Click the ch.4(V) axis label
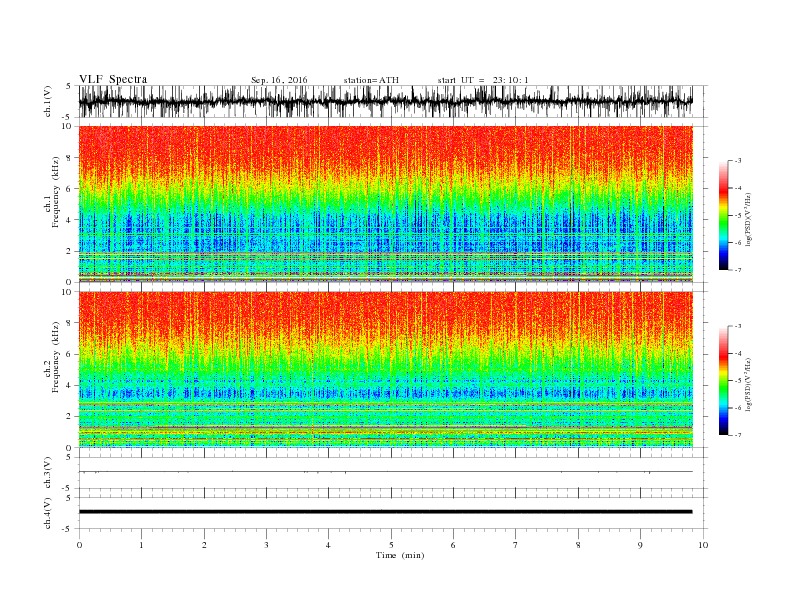Screen dimensions: 792x612 tap(48, 513)
